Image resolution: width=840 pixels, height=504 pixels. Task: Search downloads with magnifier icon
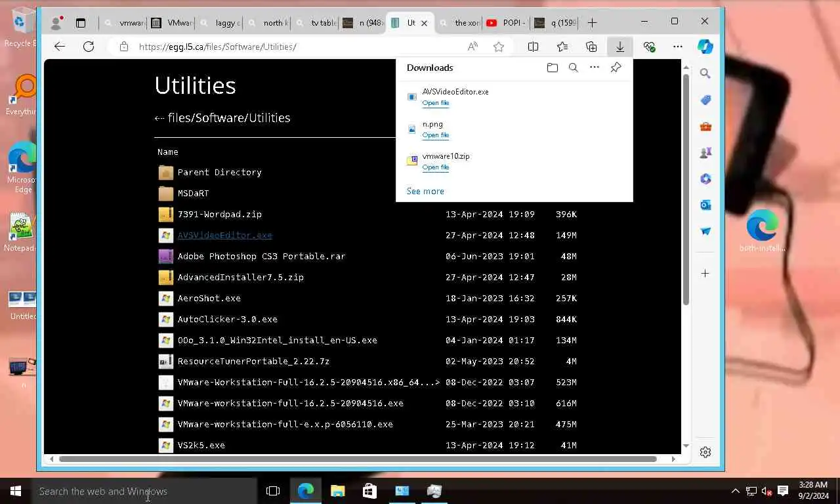[x=574, y=68]
